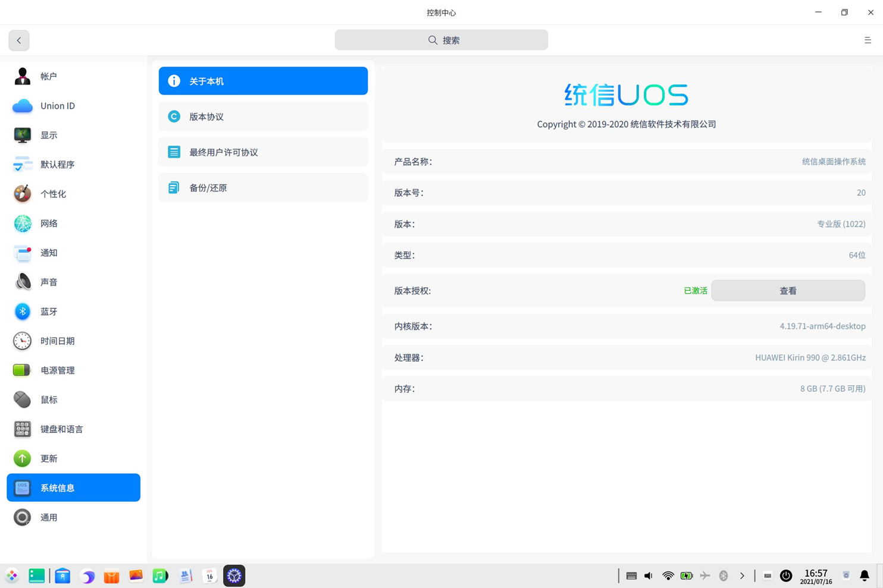Open Union ID cloud settings
Image resolution: width=883 pixels, height=588 pixels.
(x=73, y=106)
